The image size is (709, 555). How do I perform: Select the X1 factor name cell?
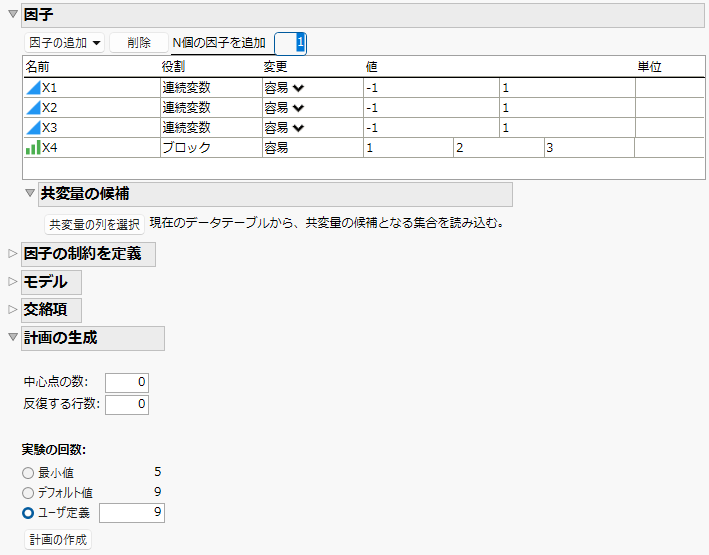pyautogui.click(x=92, y=88)
